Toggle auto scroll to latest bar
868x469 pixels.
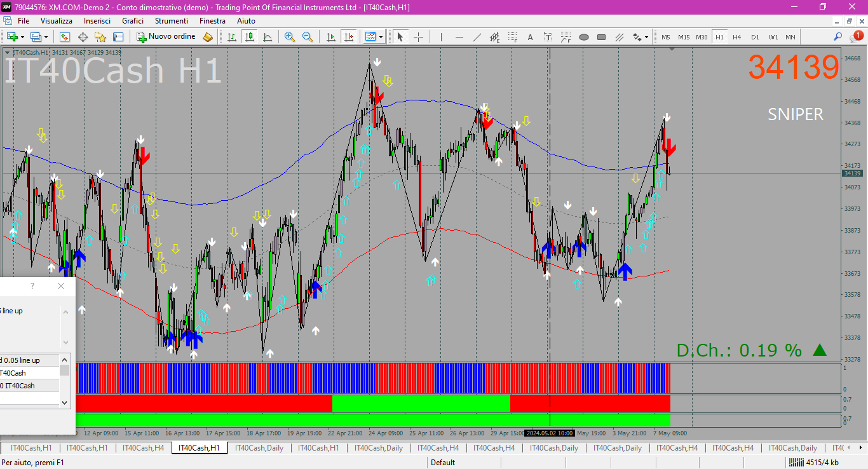(330, 37)
